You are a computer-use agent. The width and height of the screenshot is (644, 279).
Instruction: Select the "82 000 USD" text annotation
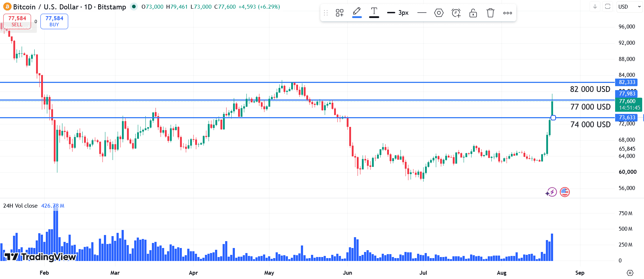tap(590, 89)
